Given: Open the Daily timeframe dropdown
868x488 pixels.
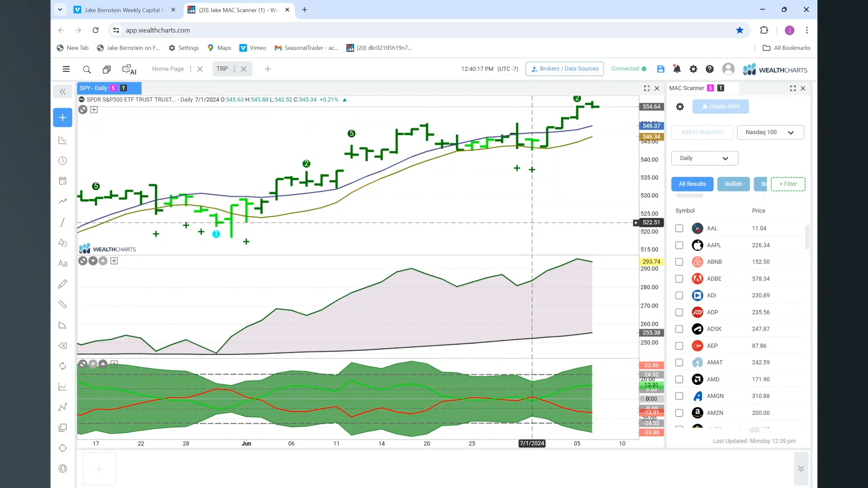Looking at the screenshot, I should click(704, 158).
